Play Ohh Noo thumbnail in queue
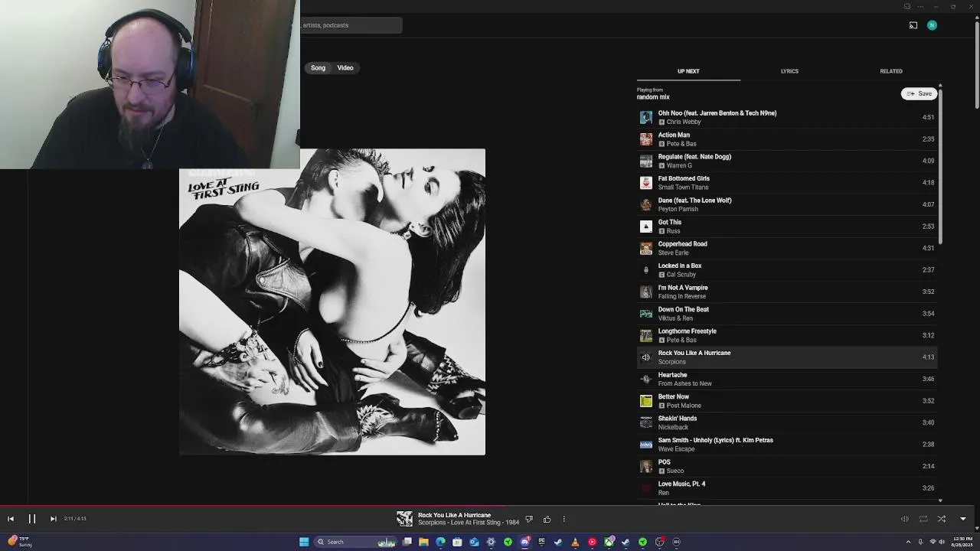 (646, 117)
